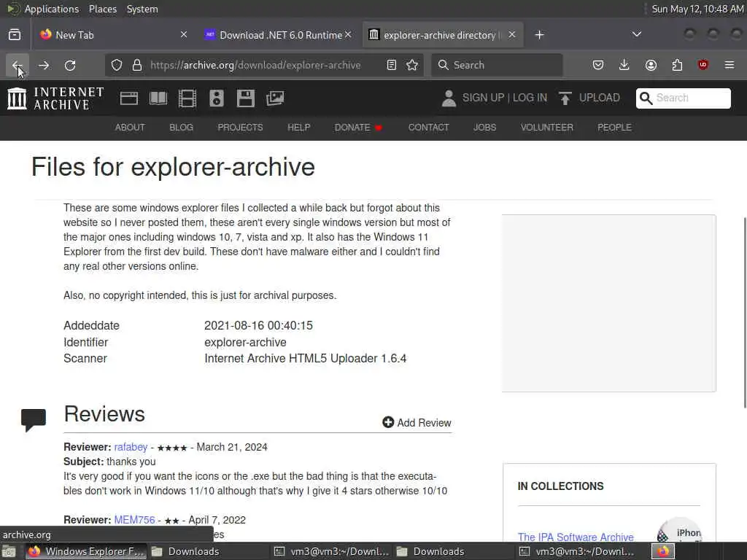747x560 pixels.
Task: Open the tracking protection shield icon
Action: point(117,65)
